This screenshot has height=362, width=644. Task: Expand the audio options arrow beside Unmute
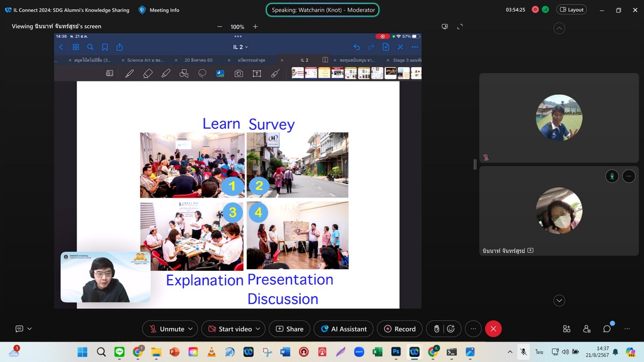pos(191,329)
